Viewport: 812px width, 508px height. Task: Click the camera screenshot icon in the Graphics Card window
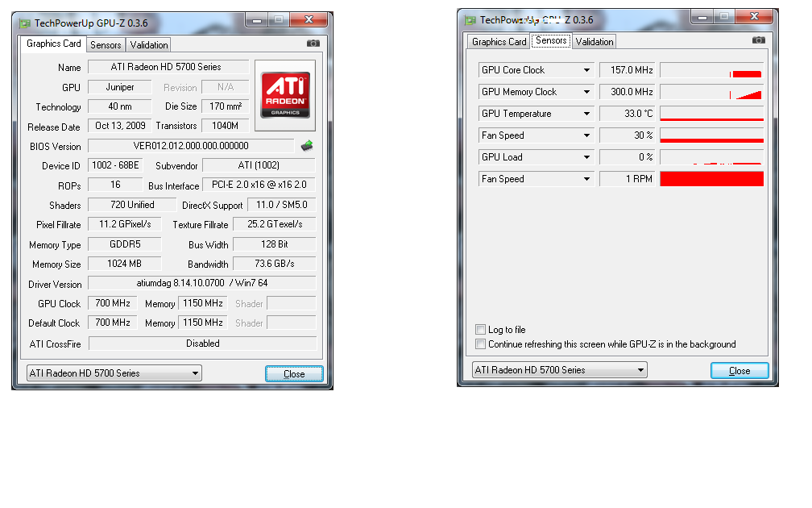(x=313, y=44)
